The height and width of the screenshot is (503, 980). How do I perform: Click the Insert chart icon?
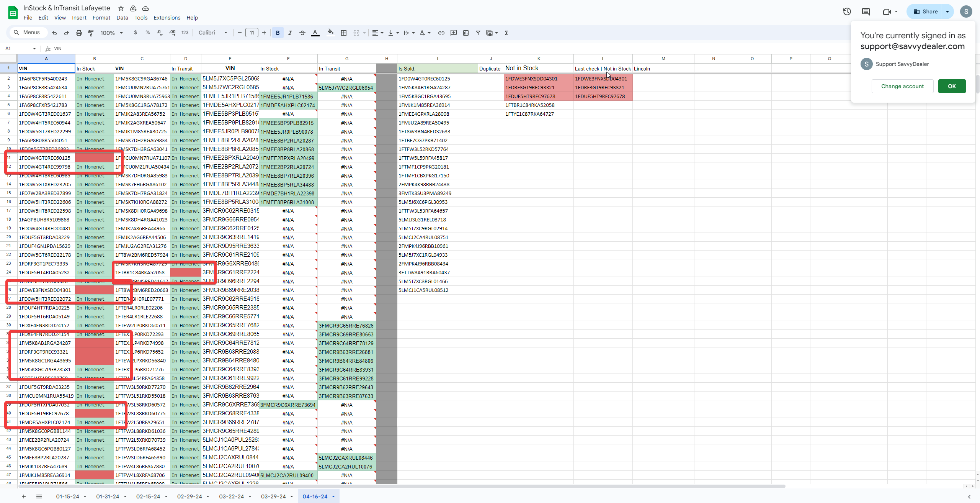pyautogui.click(x=465, y=33)
